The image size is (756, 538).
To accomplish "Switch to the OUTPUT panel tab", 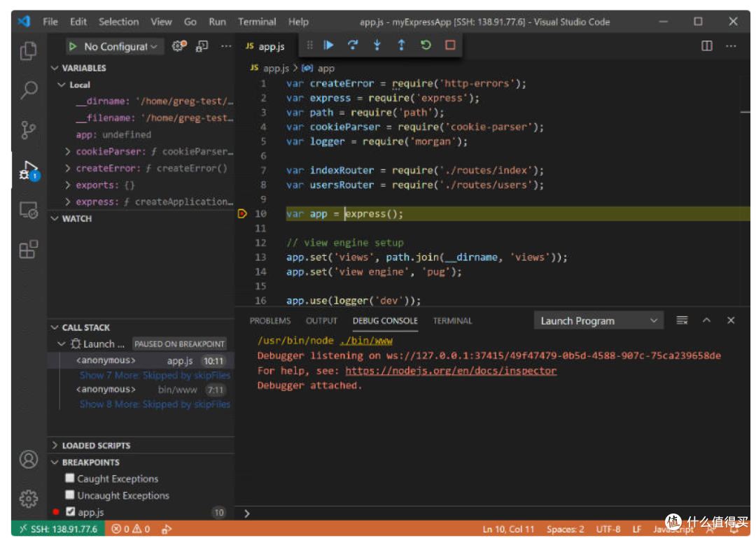I will pyautogui.click(x=321, y=321).
